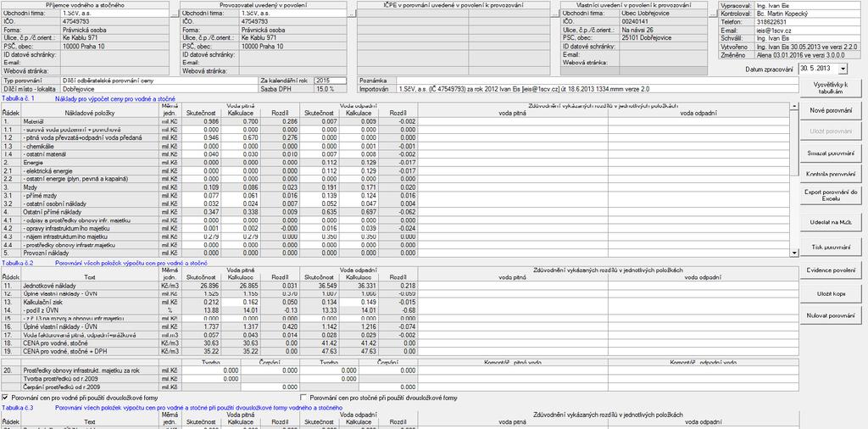
Task: Click Dílčí místo value Dobřejovice
Action: point(159,88)
